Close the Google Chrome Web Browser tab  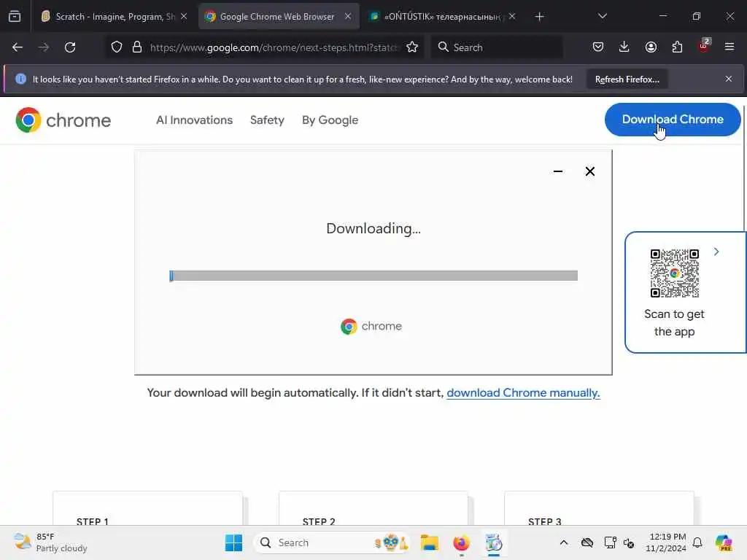point(348,17)
